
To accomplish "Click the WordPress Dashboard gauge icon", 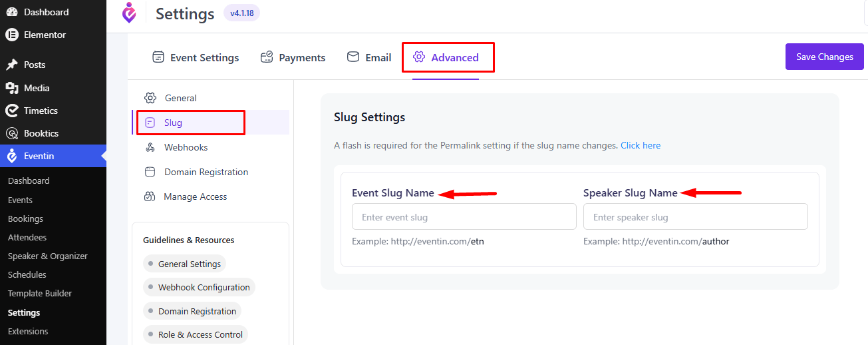I will (12, 12).
